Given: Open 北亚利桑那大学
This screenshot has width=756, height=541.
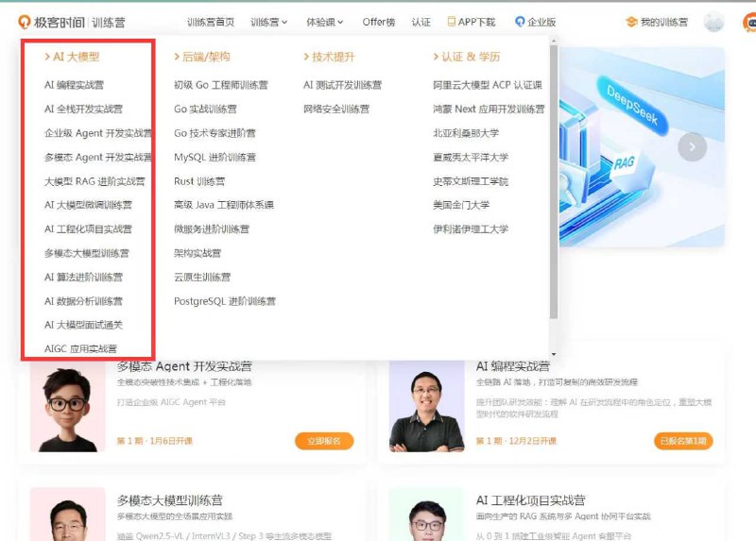Looking at the screenshot, I should click(x=466, y=133).
